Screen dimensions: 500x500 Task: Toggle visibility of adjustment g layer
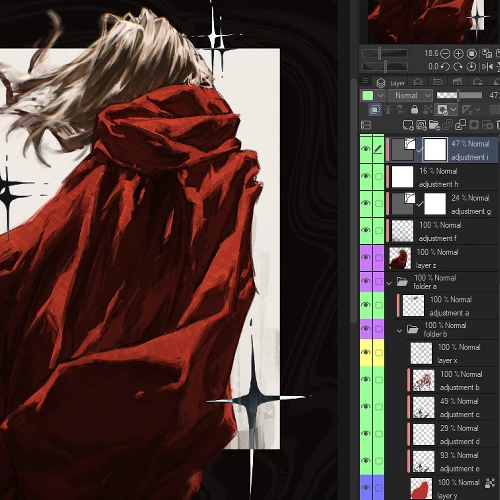(x=366, y=203)
